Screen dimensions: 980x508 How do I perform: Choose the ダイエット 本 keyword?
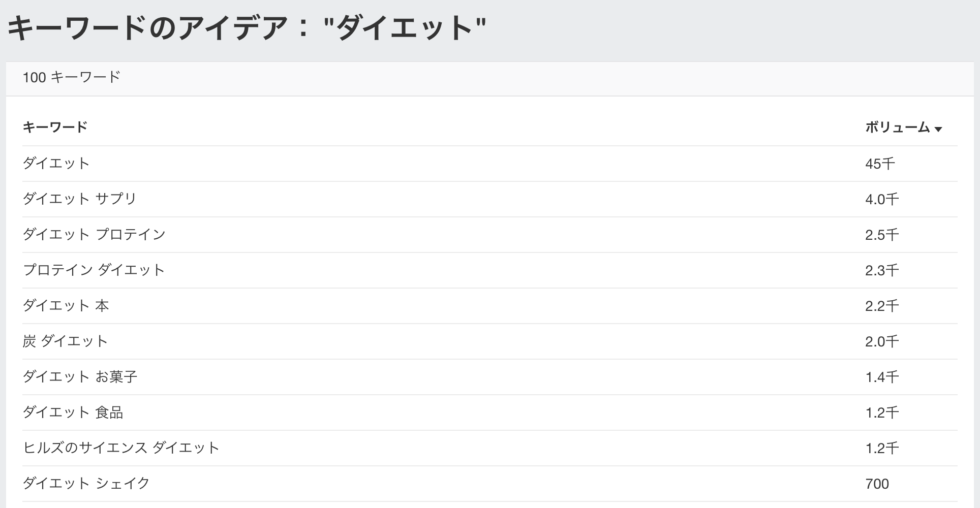(x=66, y=305)
